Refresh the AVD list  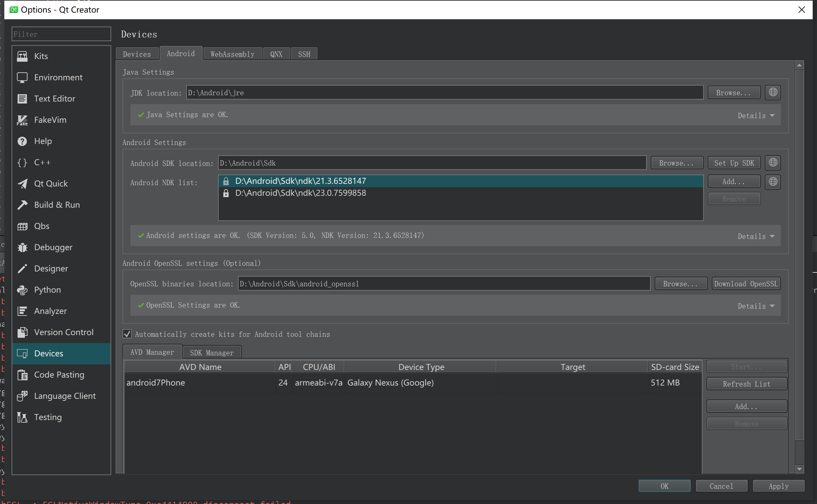[747, 384]
